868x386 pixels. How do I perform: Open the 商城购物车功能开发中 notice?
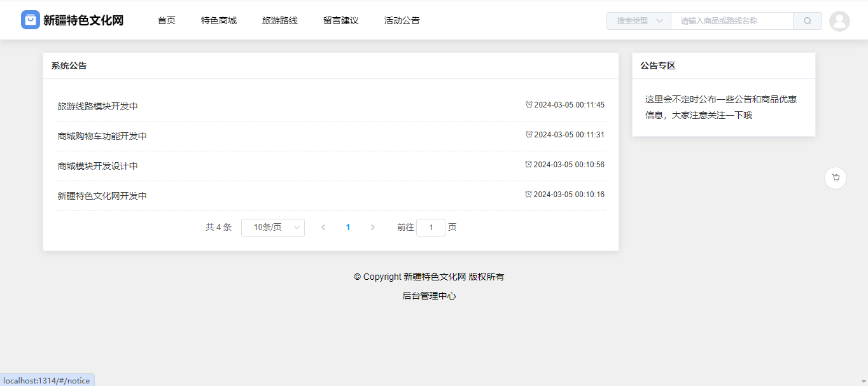[x=102, y=136]
